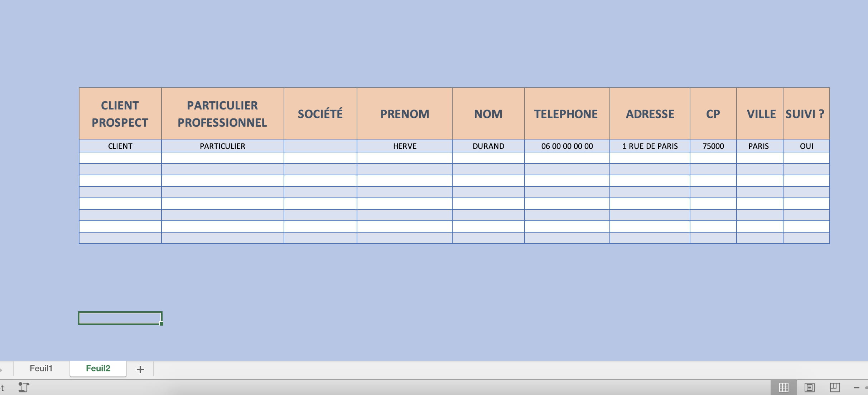Select the Feuil2 sheet tab
The image size is (868, 395).
point(98,368)
